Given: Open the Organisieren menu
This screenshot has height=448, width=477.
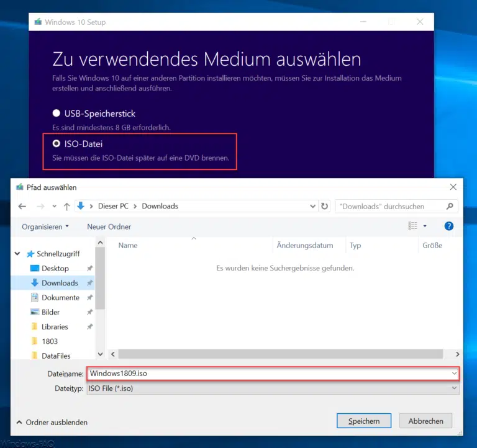Looking at the screenshot, I should [x=45, y=226].
